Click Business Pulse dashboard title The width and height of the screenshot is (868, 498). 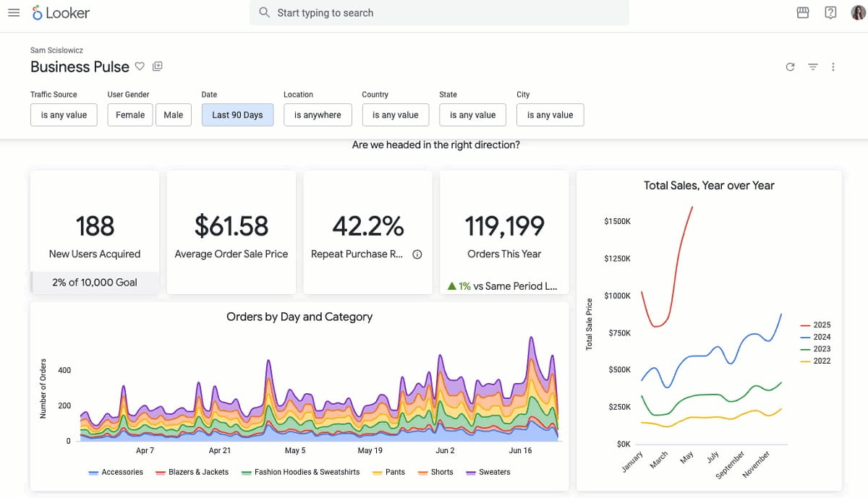point(80,66)
